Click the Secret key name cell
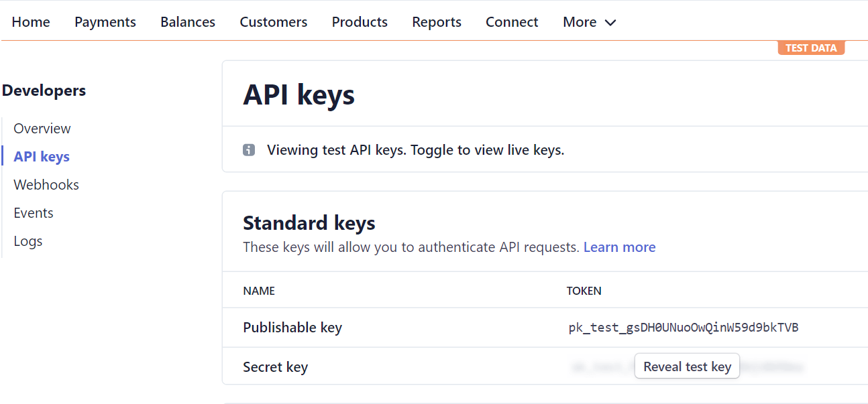 275,367
